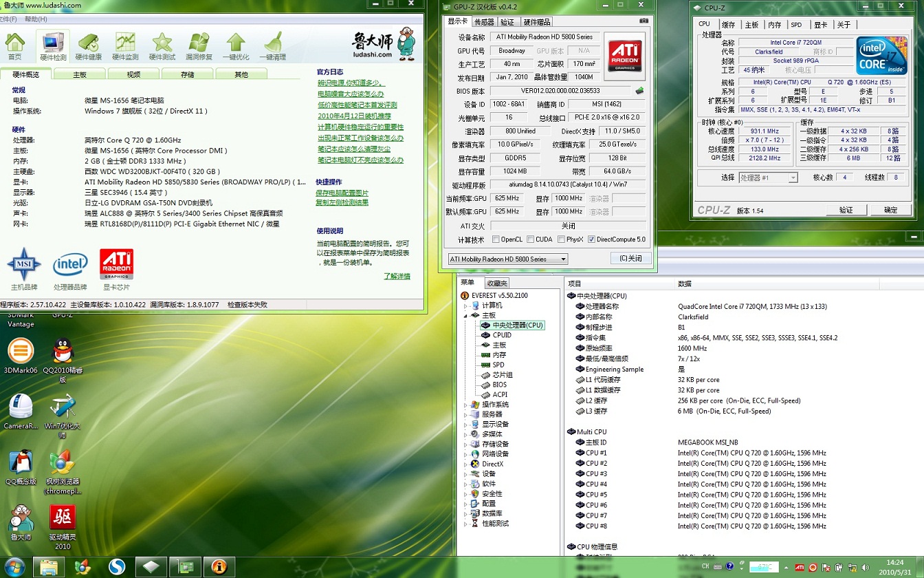
Task: Click 一键清理 broom cleanup icon in Ludashi
Action: 272,46
